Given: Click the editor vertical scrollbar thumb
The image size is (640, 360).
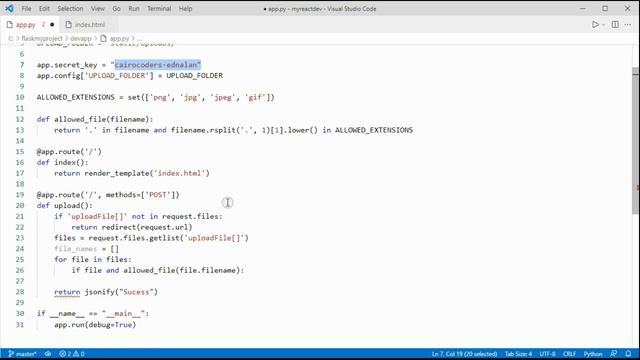Looking at the screenshot, I should 636,141.
